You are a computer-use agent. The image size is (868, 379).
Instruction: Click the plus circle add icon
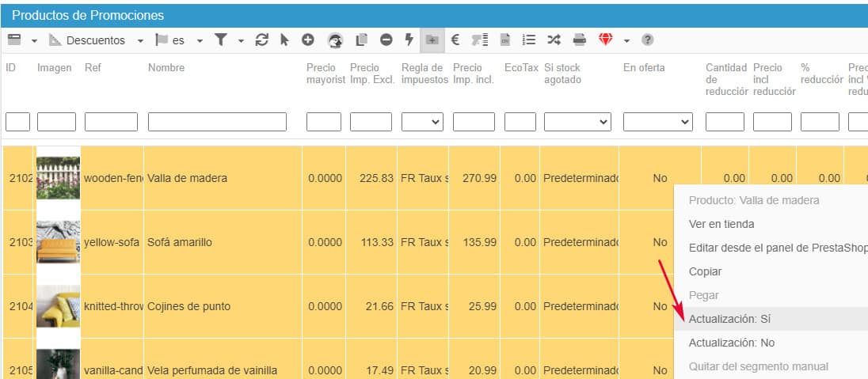pos(307,40)
